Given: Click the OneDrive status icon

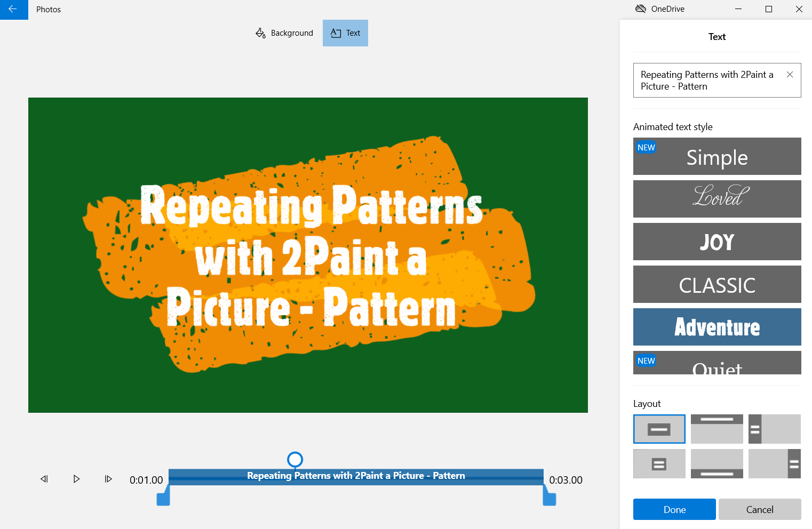Looking at the screenshot, I should click(x=641, y=9).
